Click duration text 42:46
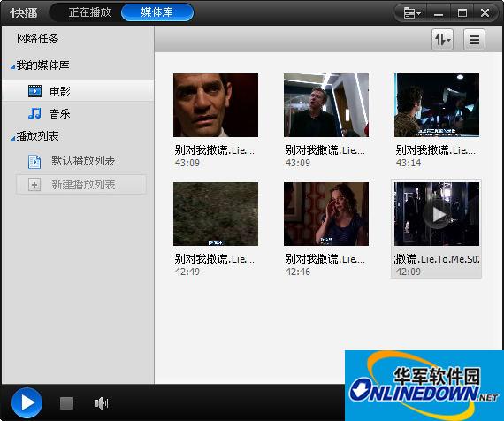 (x=298, y=272)
